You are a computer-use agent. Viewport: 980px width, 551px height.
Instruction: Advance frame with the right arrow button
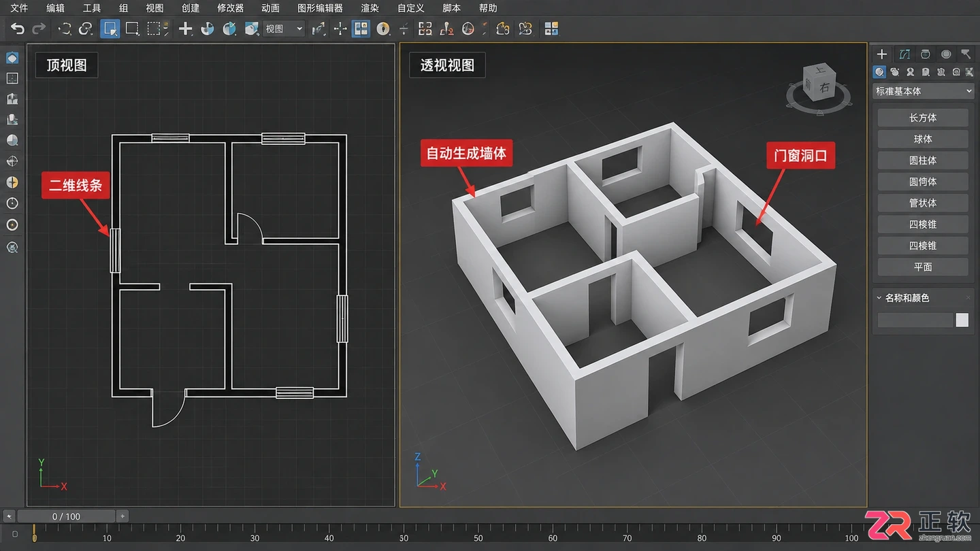point(122,516)
